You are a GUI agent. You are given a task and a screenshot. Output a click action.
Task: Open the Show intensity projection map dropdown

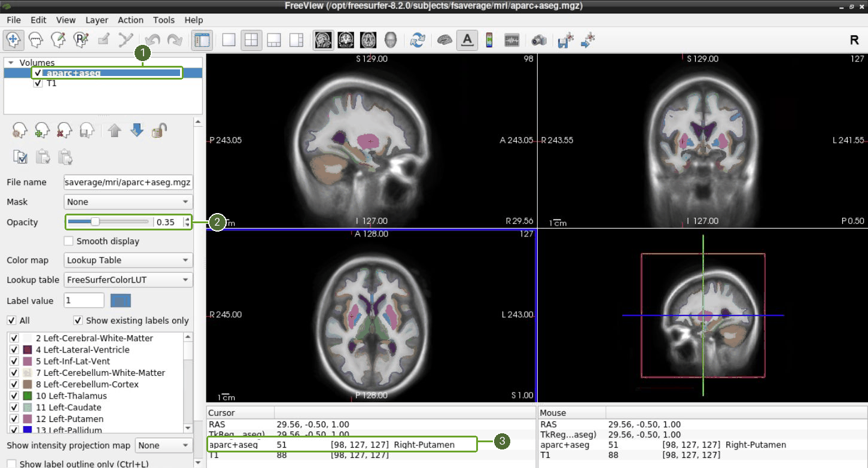(x=163, y=445)
